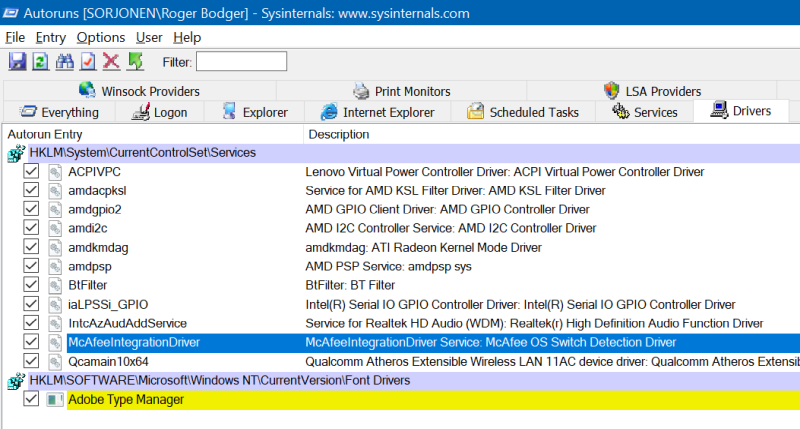Click inside the Filter text box

tap(241, 62)
